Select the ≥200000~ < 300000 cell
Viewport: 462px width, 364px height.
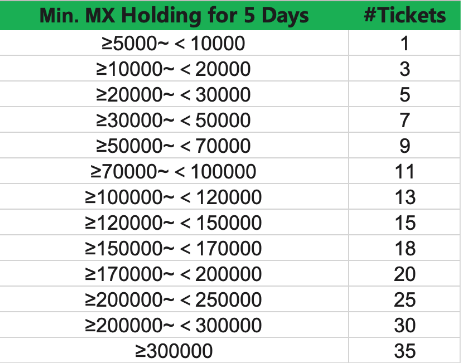[174, 325]
